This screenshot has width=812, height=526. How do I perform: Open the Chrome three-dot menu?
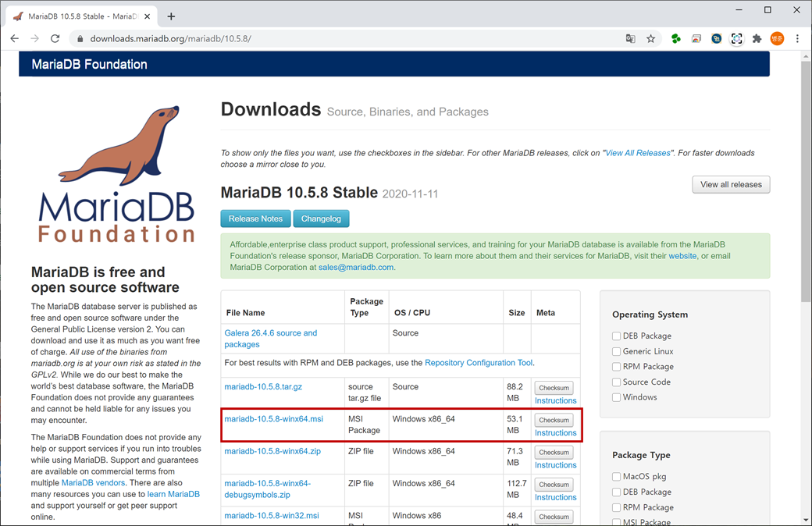[797, 38]
